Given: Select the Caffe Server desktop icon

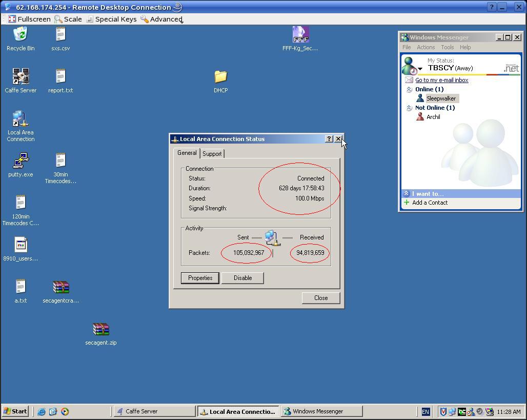Looking at the screenshot, I should pos(21,77).
